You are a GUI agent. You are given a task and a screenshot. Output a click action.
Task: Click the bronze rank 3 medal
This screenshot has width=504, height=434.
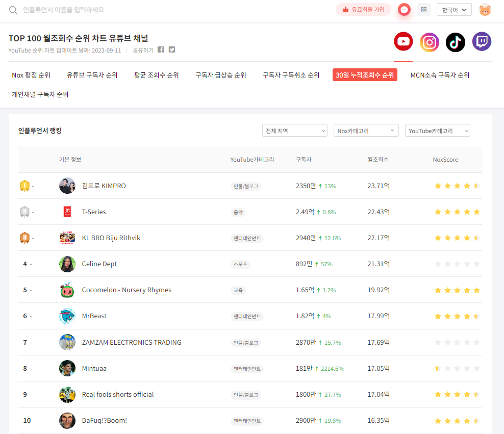coord(25,238)
